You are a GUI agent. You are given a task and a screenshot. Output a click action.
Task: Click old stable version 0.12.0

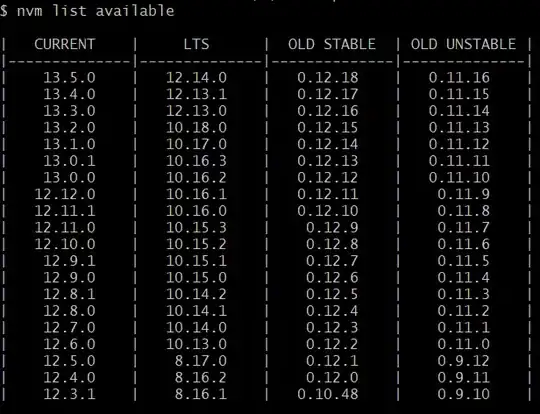click(332, 377)
